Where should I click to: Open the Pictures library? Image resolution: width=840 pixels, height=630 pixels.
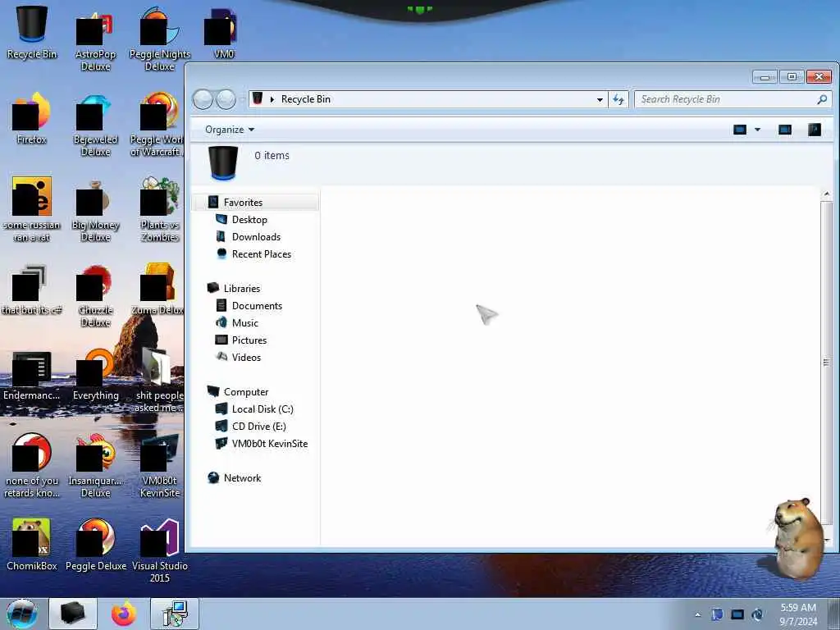coord(249,340)
